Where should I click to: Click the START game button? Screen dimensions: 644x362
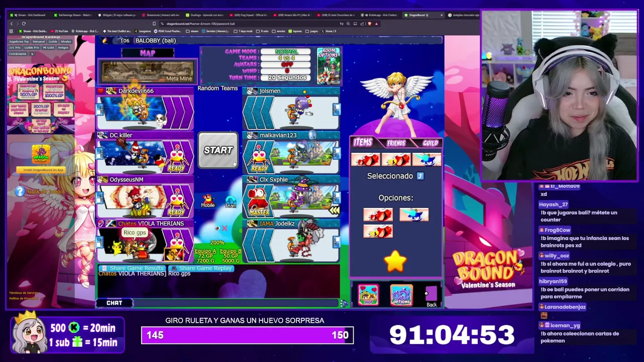point(218,150)
